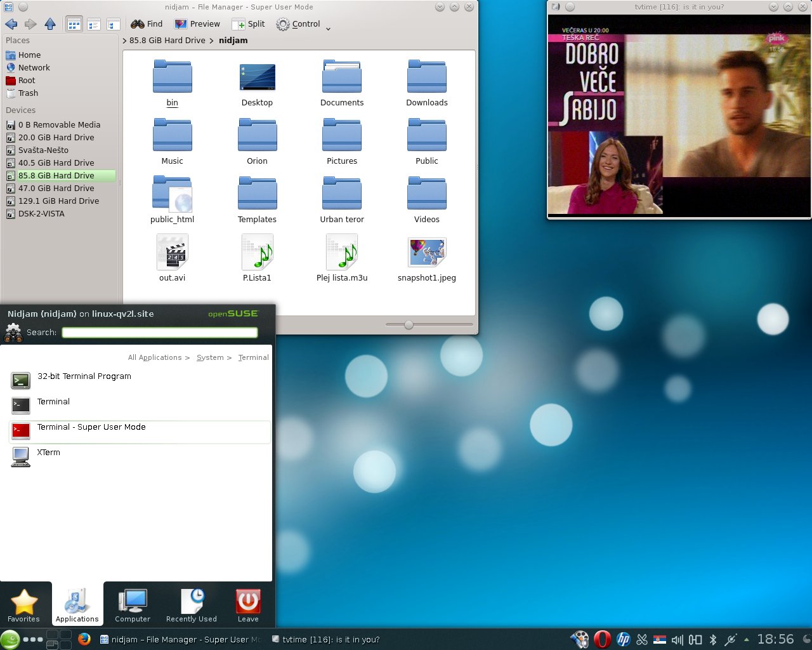Launch XTerm from the launcher list

point(140,457)
